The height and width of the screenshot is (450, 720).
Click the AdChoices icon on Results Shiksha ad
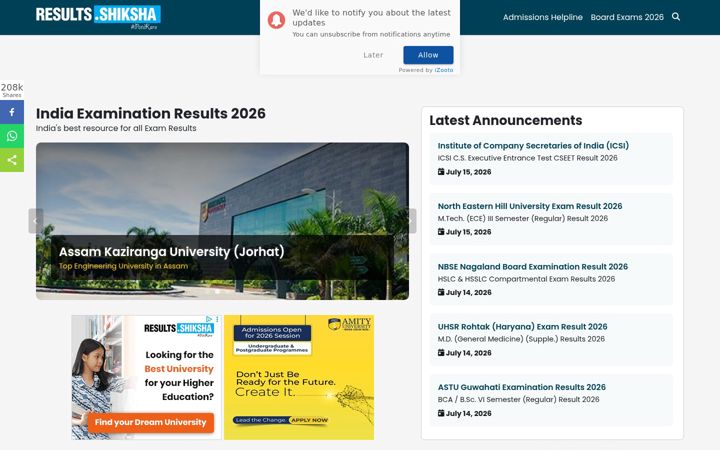pos(209,319)
